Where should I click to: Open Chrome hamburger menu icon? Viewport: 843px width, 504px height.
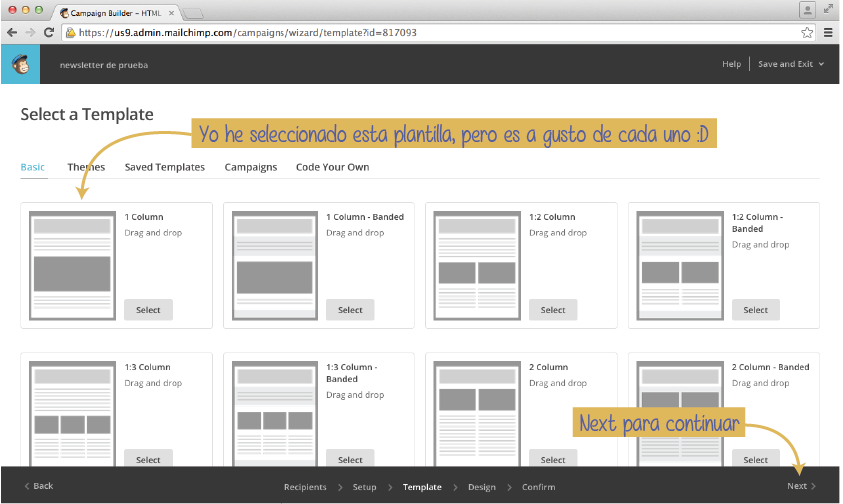coord(828,33)
